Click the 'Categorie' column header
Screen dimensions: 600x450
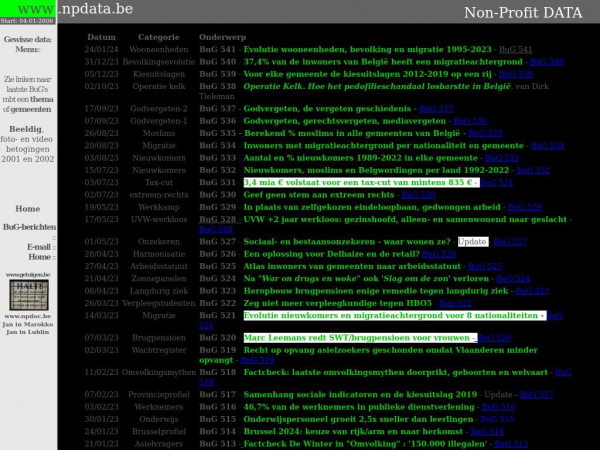pyautogui.click(x=159, y=37)
